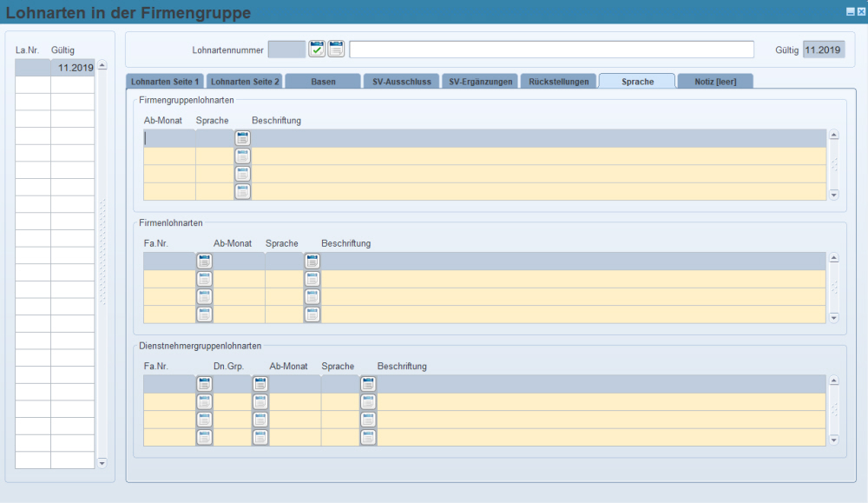Image resolution: width=868 pixels, height=503 pixels.
Task: Click the Firmenlohnarten scrollbar down arrow
Action: [833, 317]
